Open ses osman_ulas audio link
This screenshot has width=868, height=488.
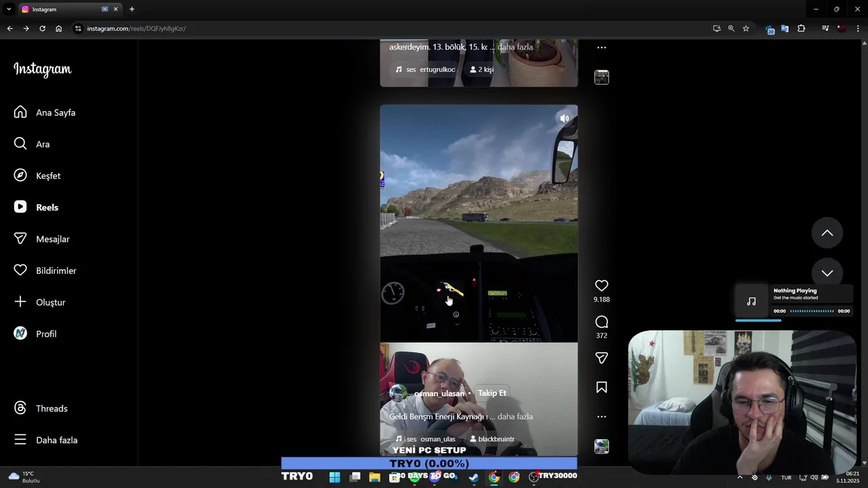tap(426, 439)
